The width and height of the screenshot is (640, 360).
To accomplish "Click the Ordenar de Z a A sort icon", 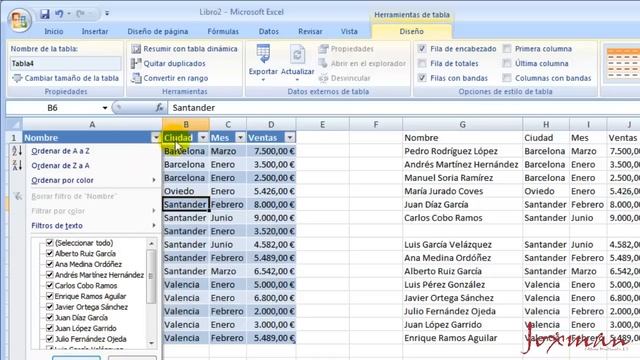I will [17, 165].
